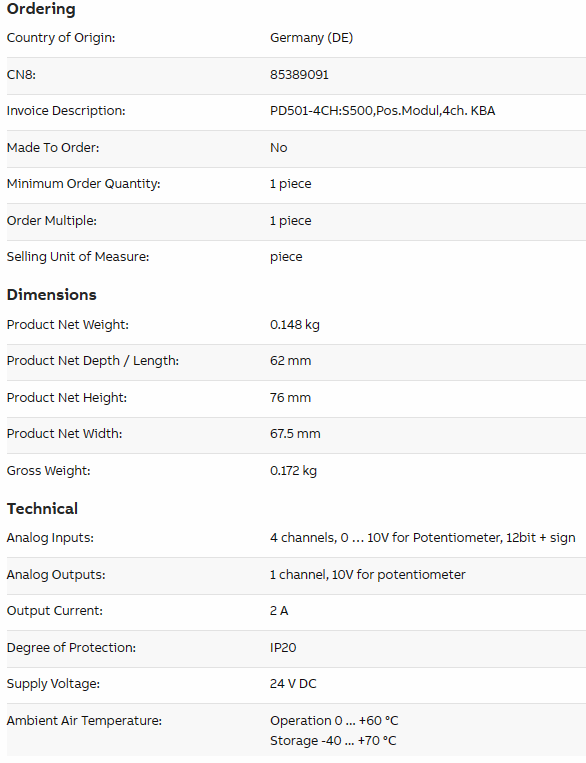The width and height of the screenshot is (586, 763).
Task: Click the 67.5 mm width value
Action: click(x=295, y=434)
